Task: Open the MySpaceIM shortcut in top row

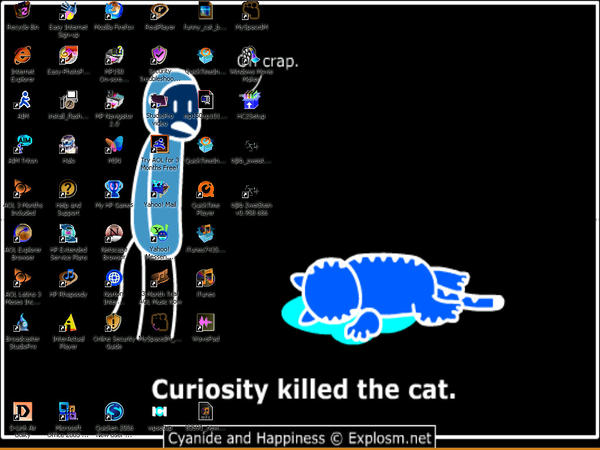Action: click(x=251, y=11)
